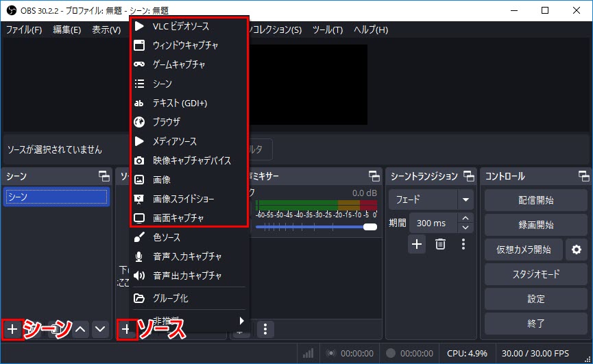Viewport: 593px width, 364px height.
Task: Click the audio mixer volume slider handle
Action: click(x=370, y=227)
